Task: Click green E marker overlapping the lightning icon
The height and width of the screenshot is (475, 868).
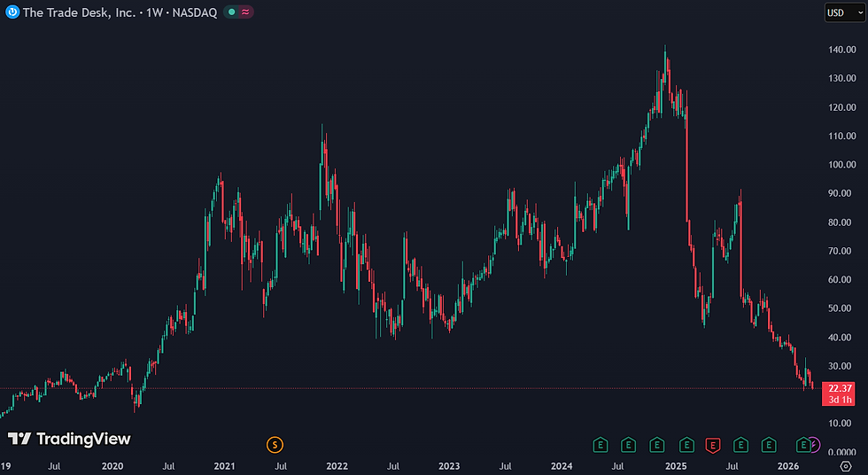Action: [802, 445]
